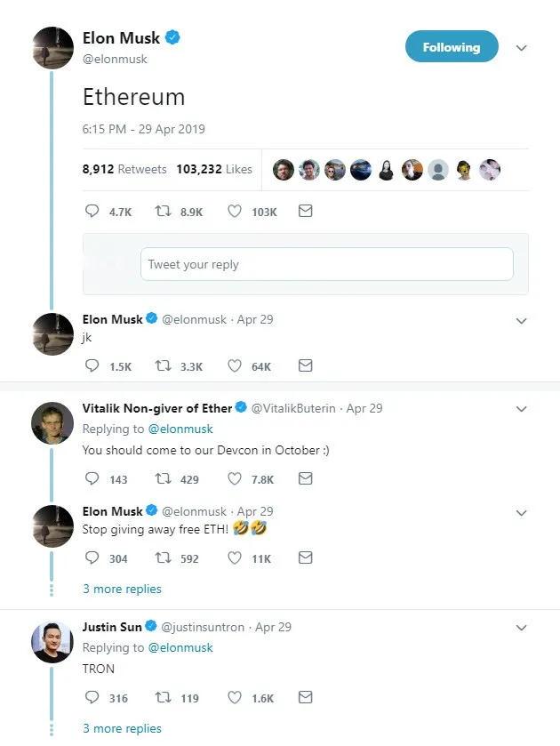The image size is (560, 746).
Task: Expand the menu arrow on Vitalik's tweet
Action: click(x=522, y=409)
